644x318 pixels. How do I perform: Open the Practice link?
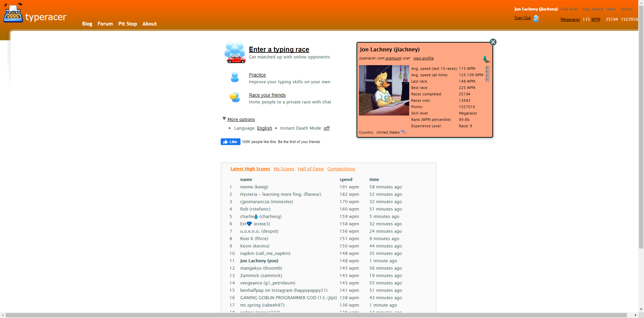pos(257,75)
